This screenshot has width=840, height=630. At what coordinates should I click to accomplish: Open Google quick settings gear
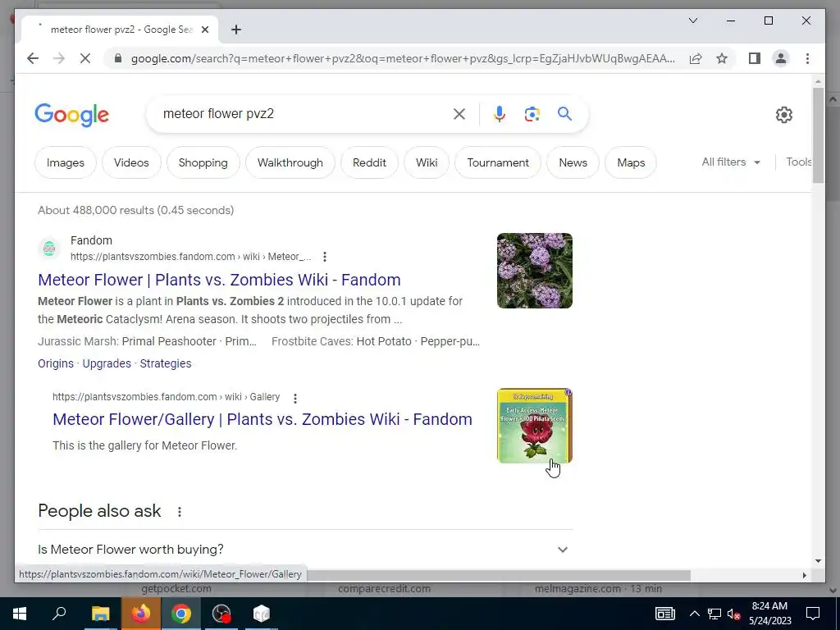click(x=783, y=115)
